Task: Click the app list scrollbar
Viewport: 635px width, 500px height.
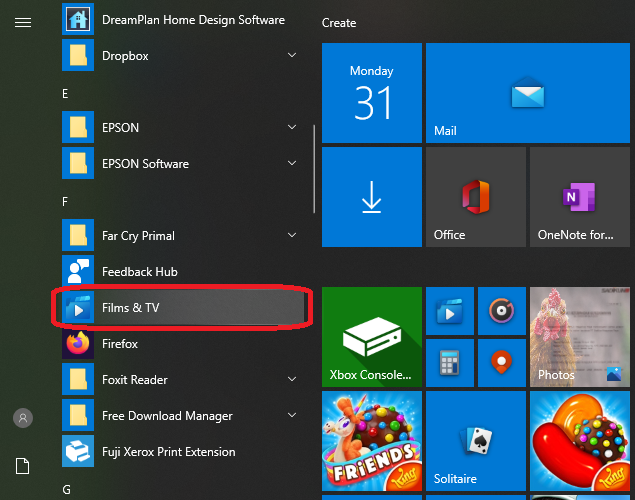Action: [x=314, y=169]
